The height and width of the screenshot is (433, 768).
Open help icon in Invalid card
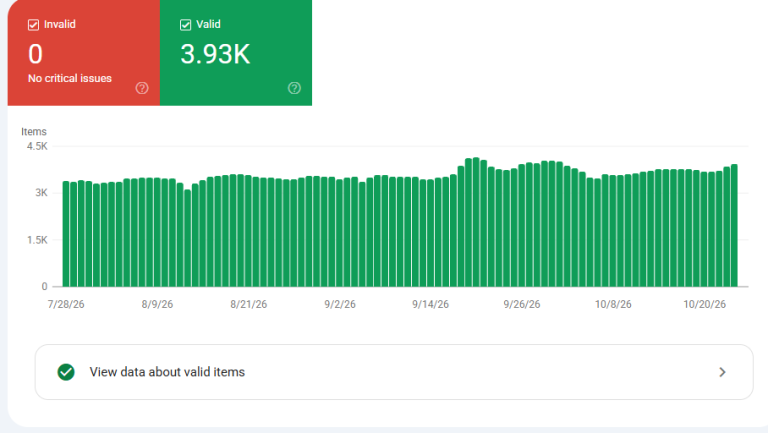(142, 88)
